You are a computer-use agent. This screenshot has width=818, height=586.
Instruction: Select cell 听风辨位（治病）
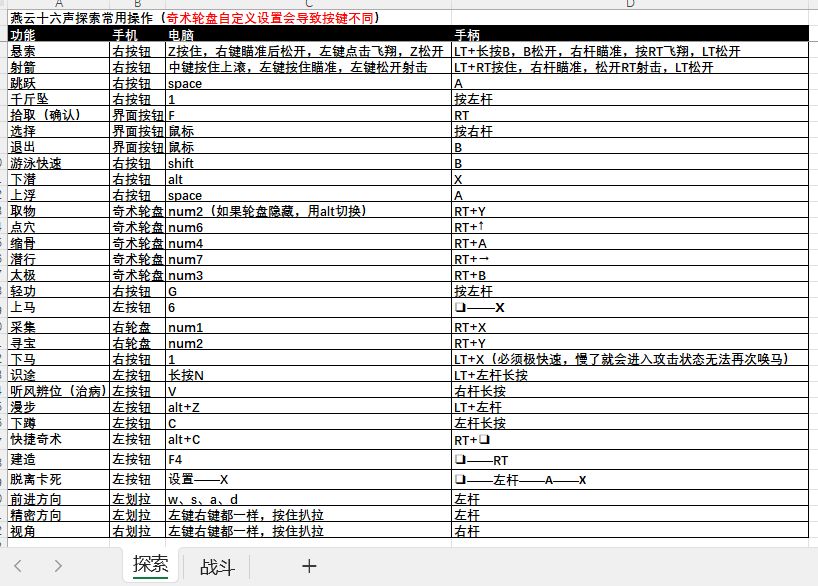click(x=58, y=391)
